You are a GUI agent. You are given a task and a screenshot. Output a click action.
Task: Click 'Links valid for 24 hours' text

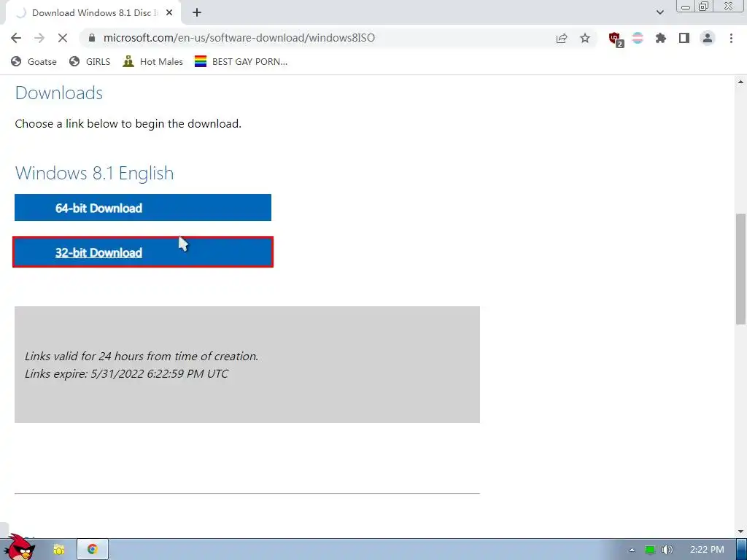(142, 356)
